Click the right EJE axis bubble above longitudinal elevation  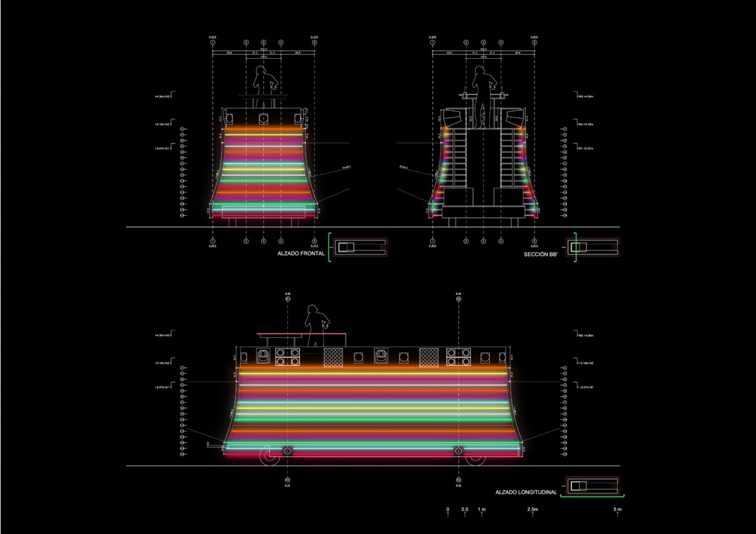(459, 300)
